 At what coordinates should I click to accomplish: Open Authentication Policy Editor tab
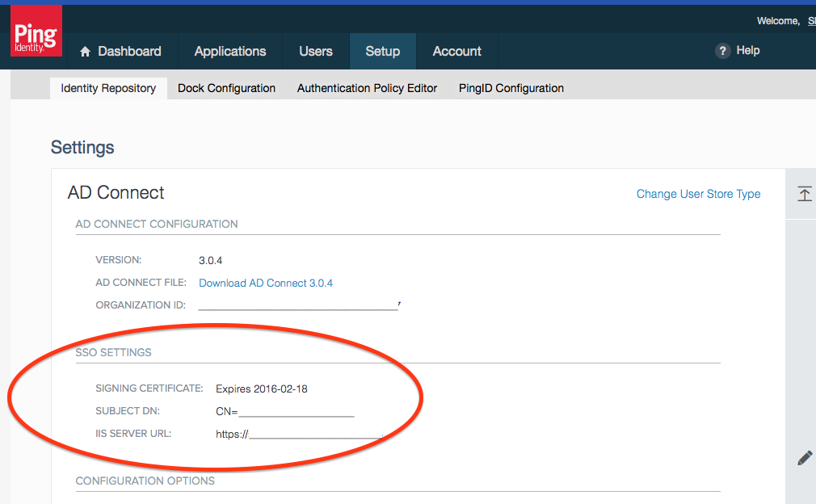pos(367,88)
